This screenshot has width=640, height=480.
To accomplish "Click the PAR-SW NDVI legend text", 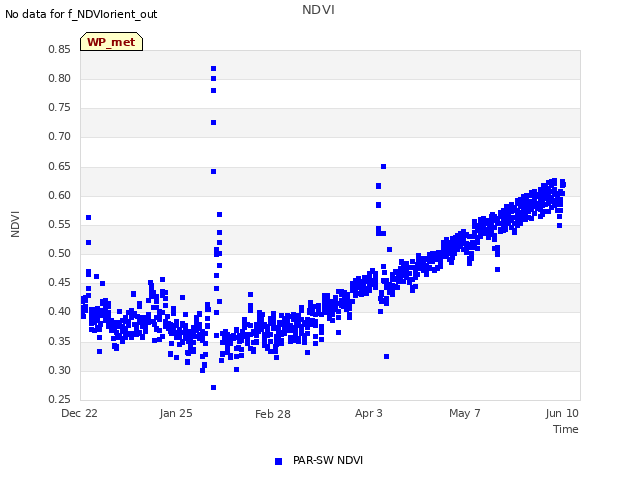I will [328, 460].
